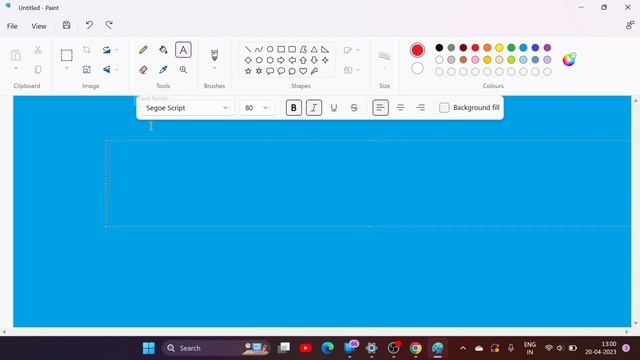Select the Magnifier zoom tool

pos(183,70)
